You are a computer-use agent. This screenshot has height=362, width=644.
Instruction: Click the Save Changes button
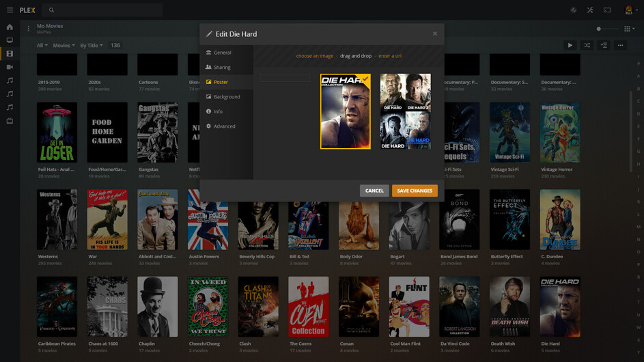pyautogui.click(x=415, y=191)
